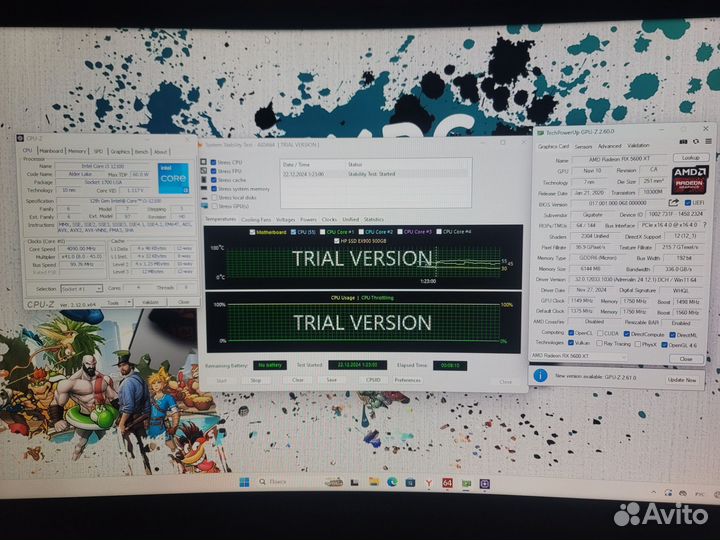
Task: Click Stability Test Started log row
Action: (375, 174)
